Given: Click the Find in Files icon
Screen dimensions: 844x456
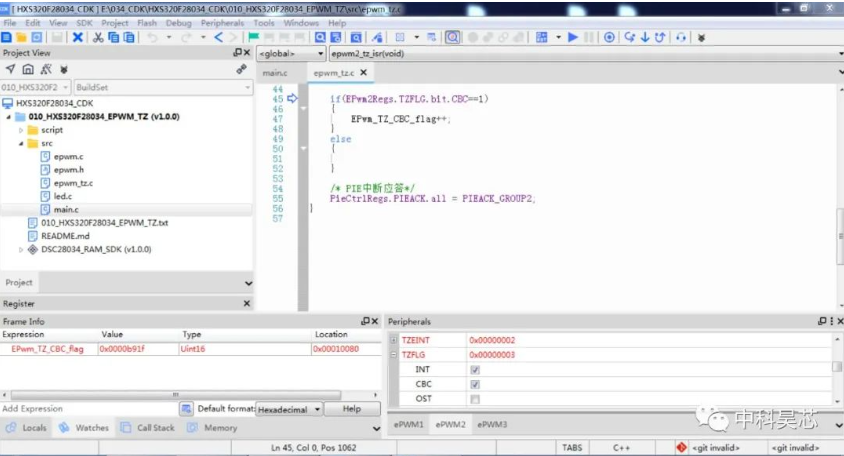Looking at the screenshot, I should (336, 37).
